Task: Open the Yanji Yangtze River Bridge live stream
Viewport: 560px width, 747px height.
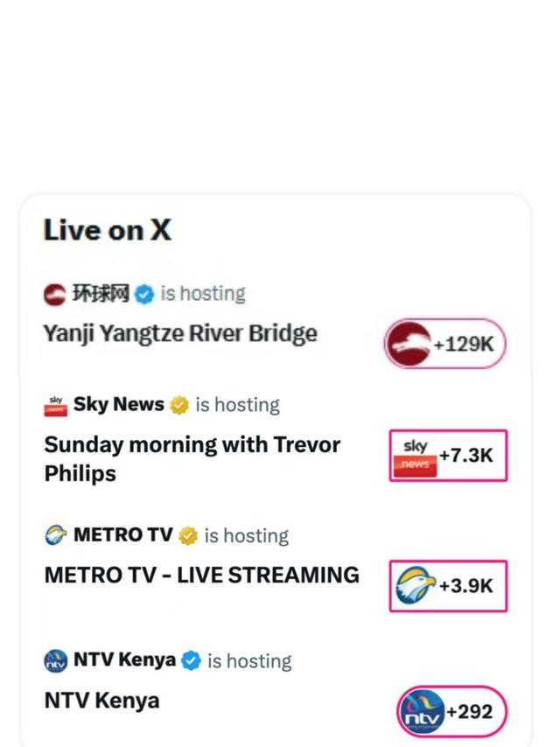Action: point(180,334)
